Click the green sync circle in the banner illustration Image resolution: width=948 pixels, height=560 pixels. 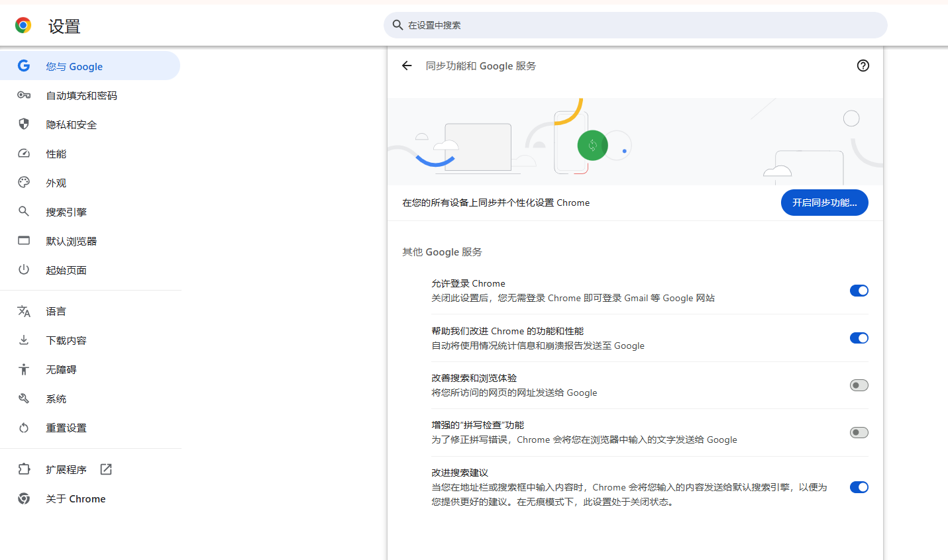592,145
